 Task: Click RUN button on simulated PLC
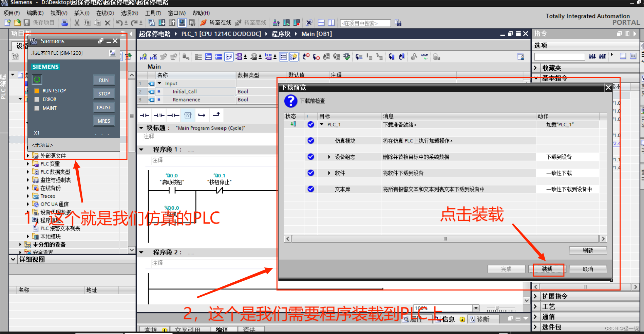coord(104,80)
